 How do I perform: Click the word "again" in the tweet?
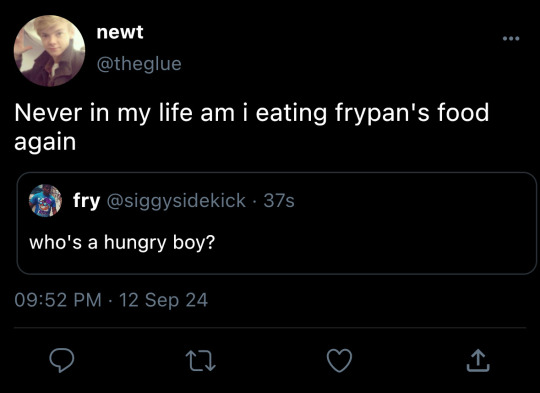coord(45,143)
